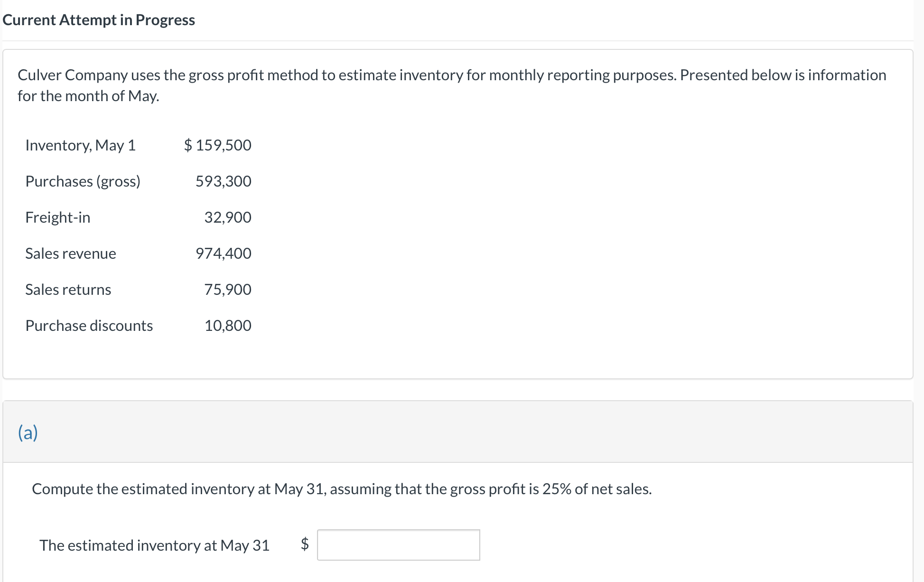Click the Purchases (gross) label
The width and height of the screenshot is (924, 582).
83,181
